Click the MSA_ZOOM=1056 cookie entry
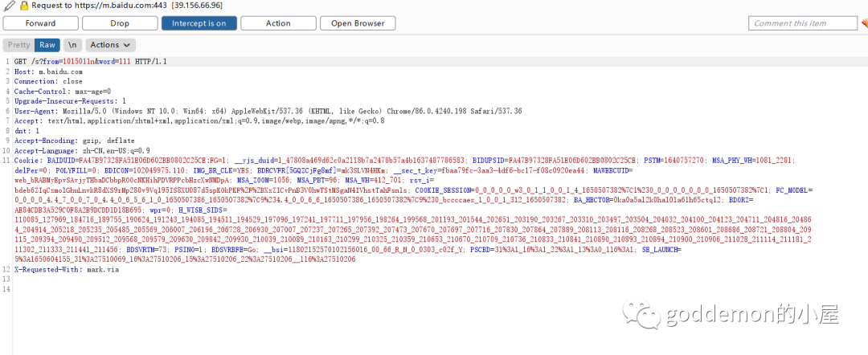 tap(263, 181)
